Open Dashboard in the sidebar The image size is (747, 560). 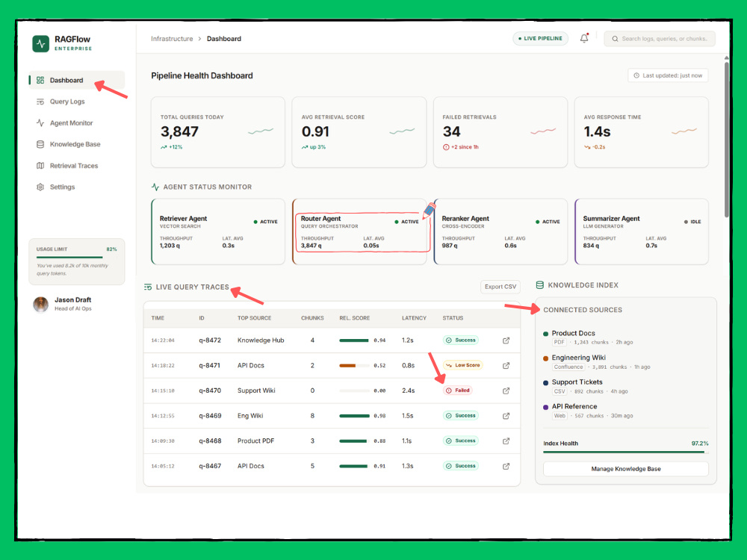(x=77, y=80)
